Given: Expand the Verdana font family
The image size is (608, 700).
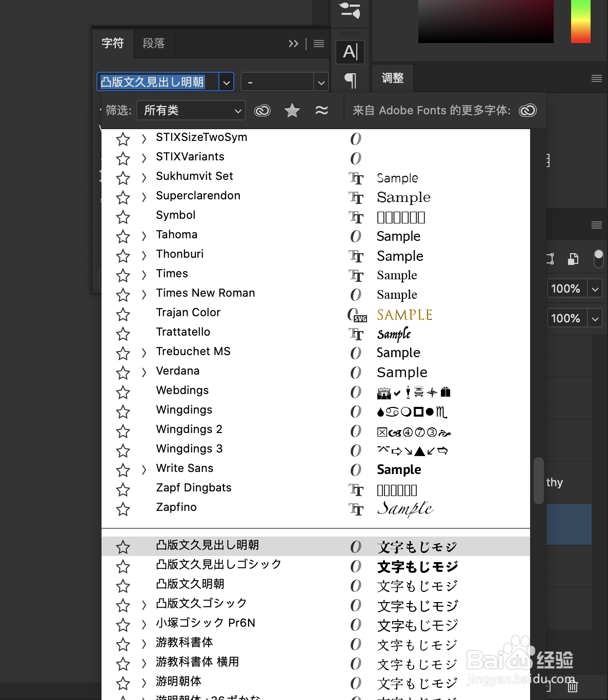Looking at the screenshot, I should (x=144, y=372).
